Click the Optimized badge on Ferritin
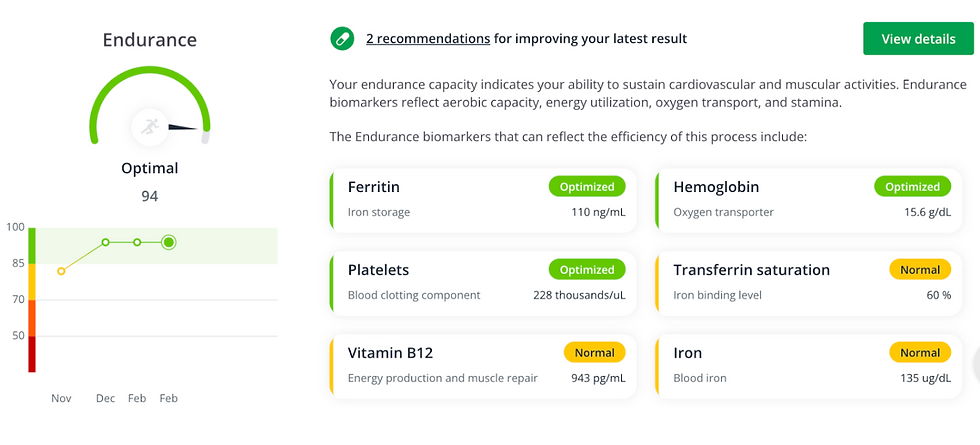Viewport: 980px width, 445px height. pyautogui.click(x=587, y=186)
